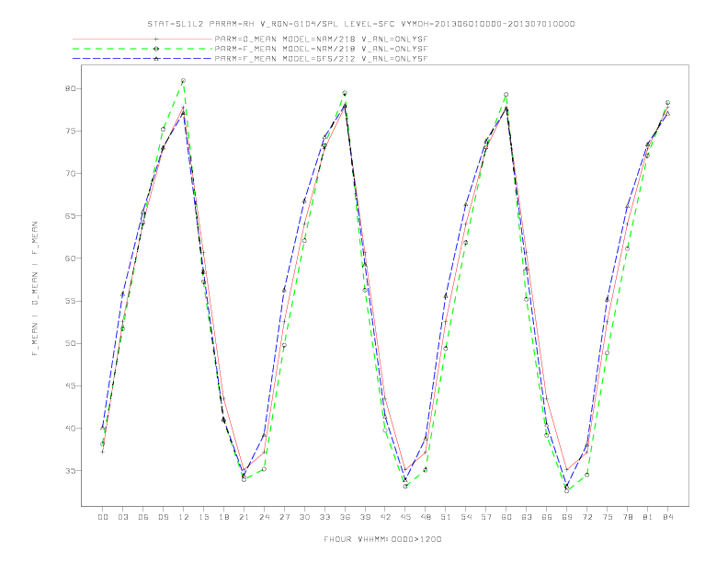Select legend entry PARM=F_MEAN MODEL=NAM/218
This screenshot has width=728, height=563.
321,49
